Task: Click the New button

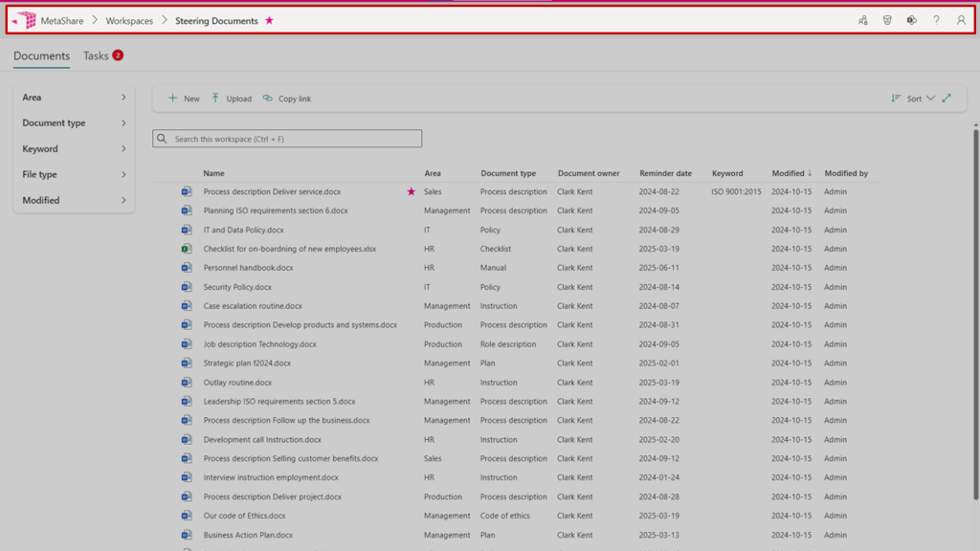Action: (184, 99)
